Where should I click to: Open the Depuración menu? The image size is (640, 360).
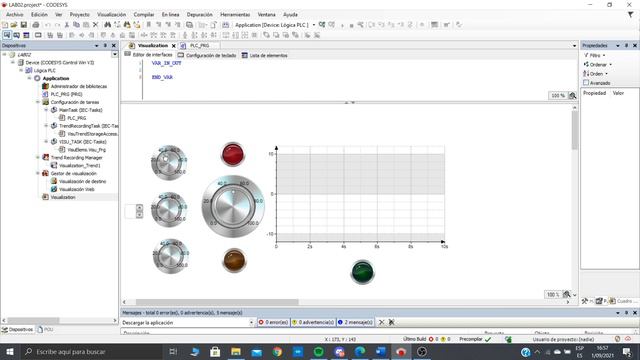[200, 14]
